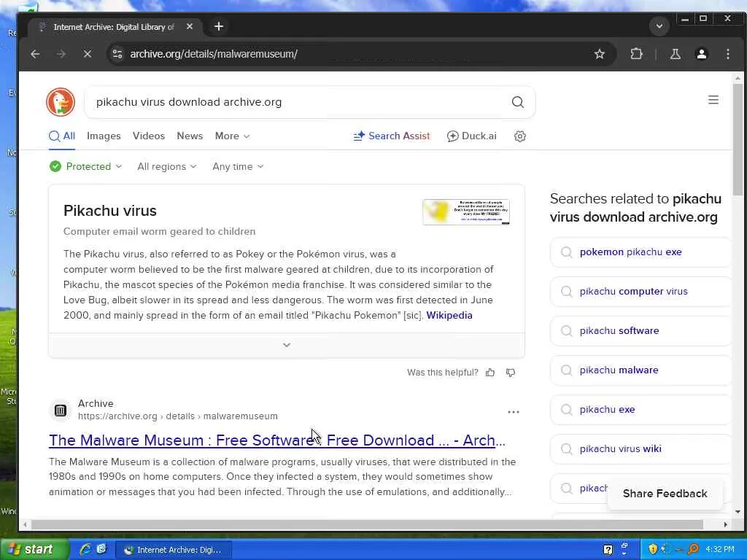The width and height of the screenshot is (747, 560).
Task: Click the Internet Archive taskbar button
Action: tap(174, 550)
